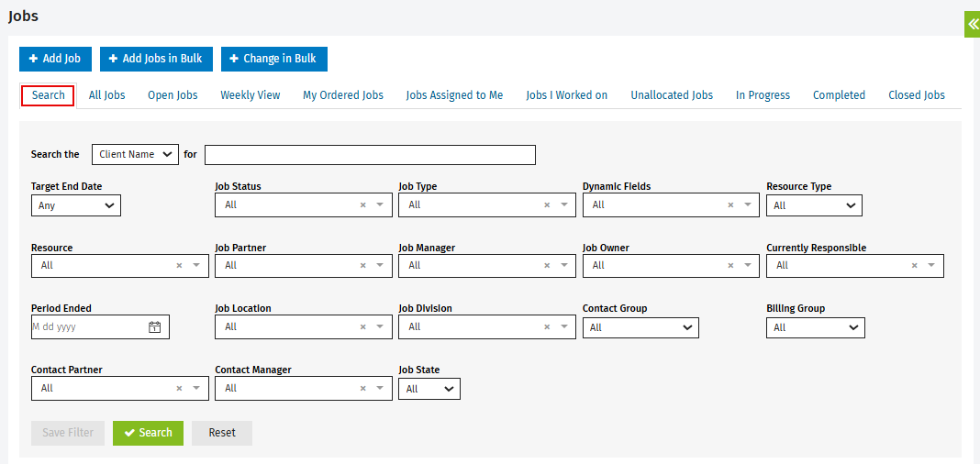Image resolution: width=980 pixels, height=464 pixels.
Task: Expand the Job Type dropdown arrow
Action: [563, 204]
